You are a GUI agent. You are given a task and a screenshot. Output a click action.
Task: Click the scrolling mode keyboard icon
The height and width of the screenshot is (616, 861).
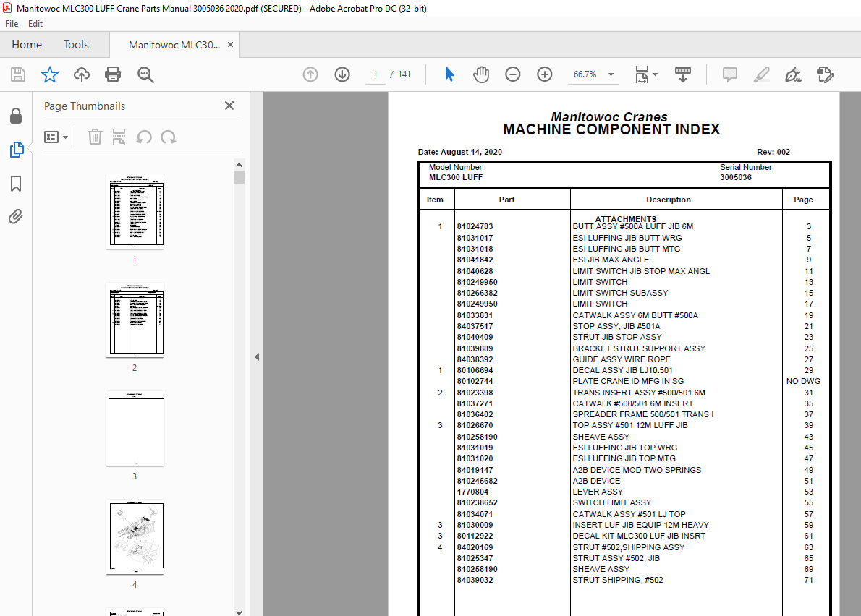tap(683, 74)
